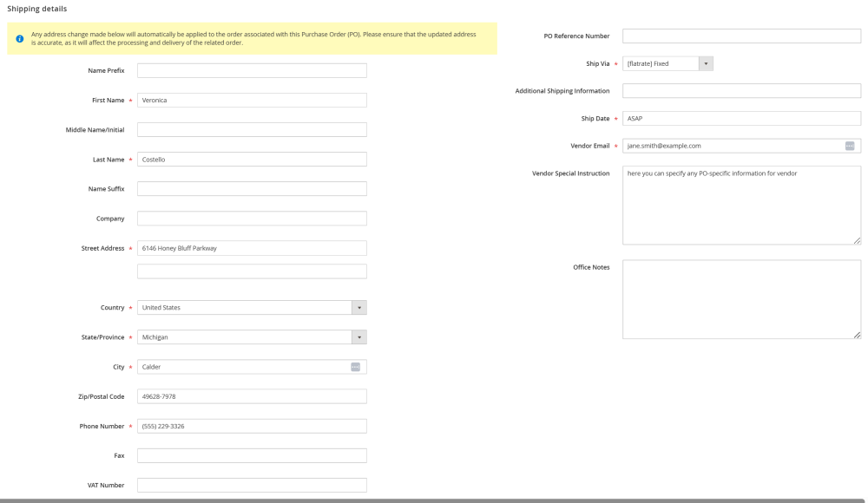Click the Country label

click(112, 308)
